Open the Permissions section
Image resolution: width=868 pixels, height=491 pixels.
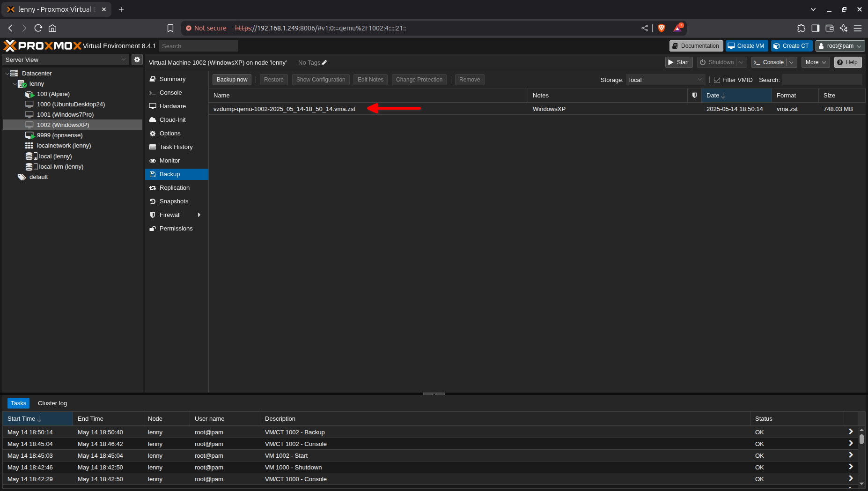[x=177, y=229]
